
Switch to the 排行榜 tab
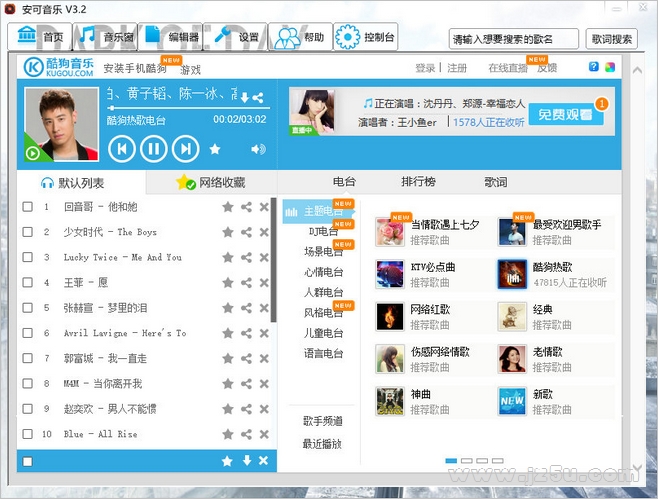(x=418, y=182)
